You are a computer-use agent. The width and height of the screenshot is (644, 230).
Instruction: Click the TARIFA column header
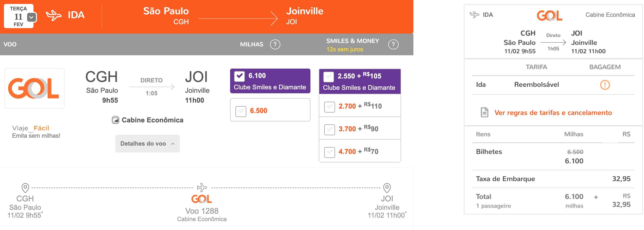[536, 67]
